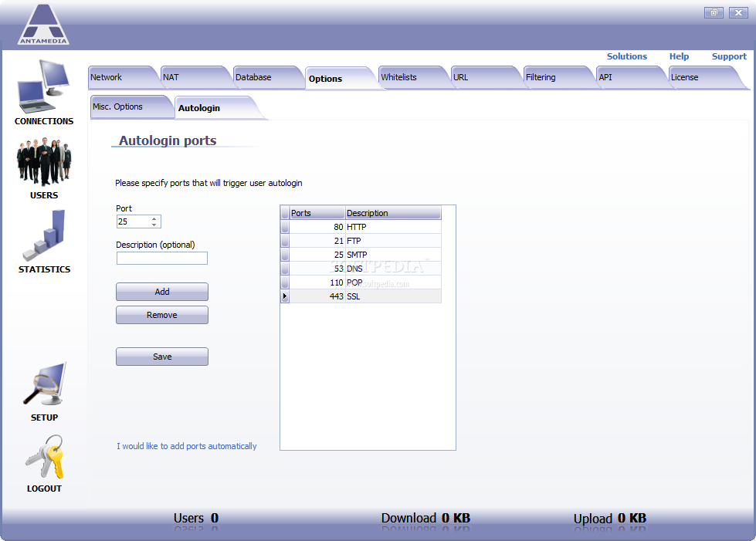Open the Connections section icon
This screenshot has height=541, width=756.
(44, 86)
